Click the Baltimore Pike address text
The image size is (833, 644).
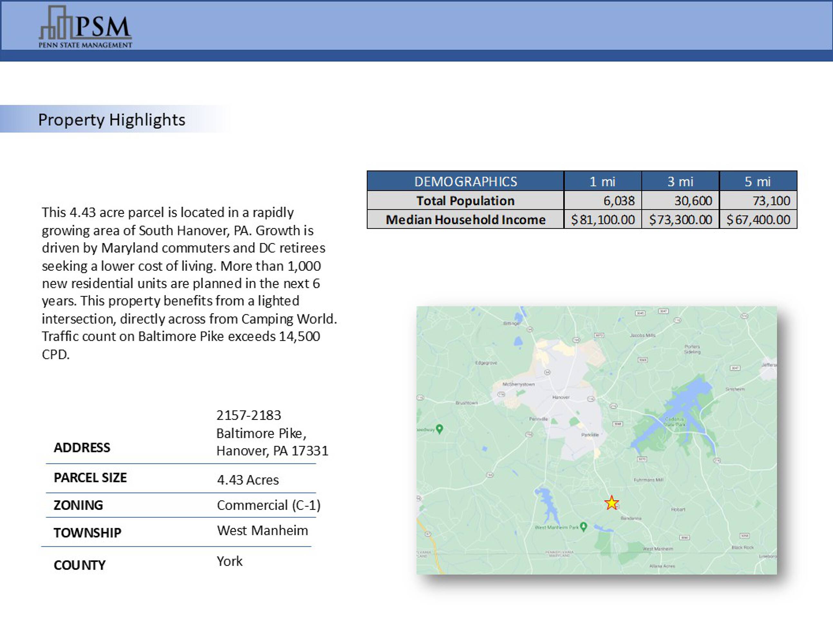pyautogui.click(x=261, y=433)
